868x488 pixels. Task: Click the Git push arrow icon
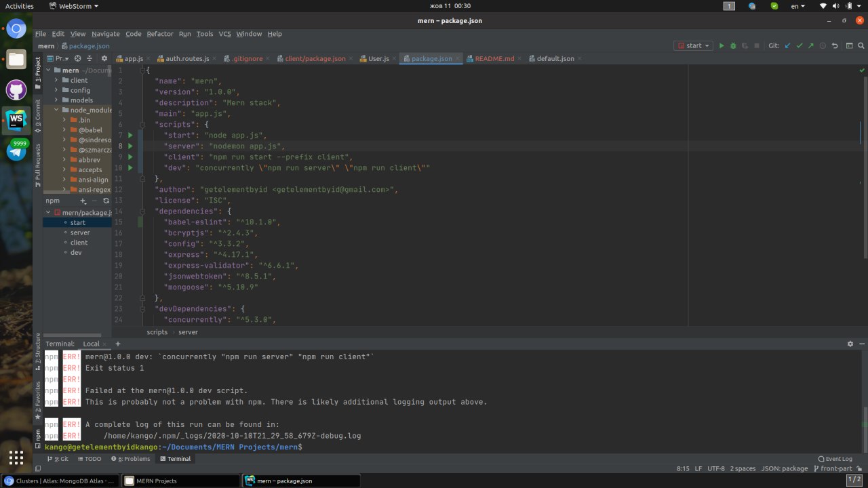point(810,46)
